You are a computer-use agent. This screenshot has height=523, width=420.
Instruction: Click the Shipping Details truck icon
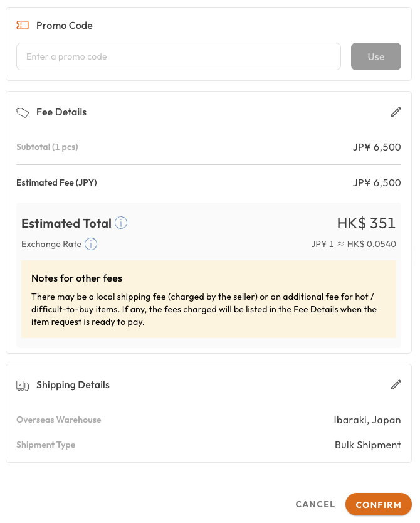(x=23, y=384)
